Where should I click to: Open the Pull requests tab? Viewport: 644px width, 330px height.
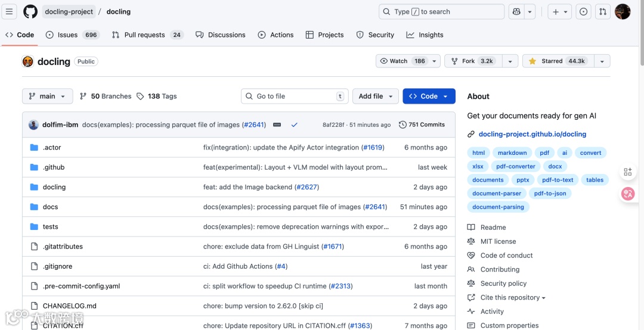tap(147, 35)
